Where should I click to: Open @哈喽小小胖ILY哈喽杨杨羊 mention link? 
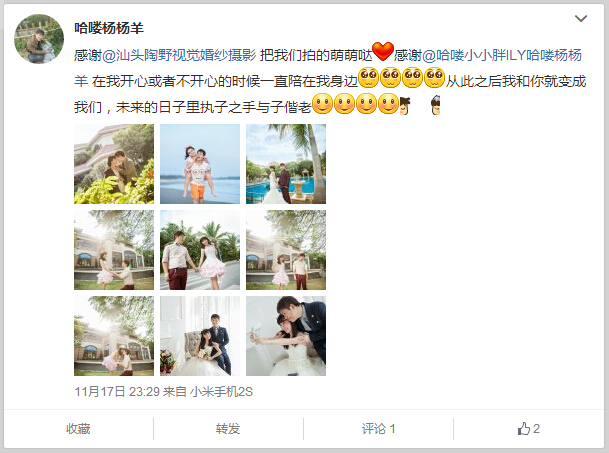tap(328, 68)
